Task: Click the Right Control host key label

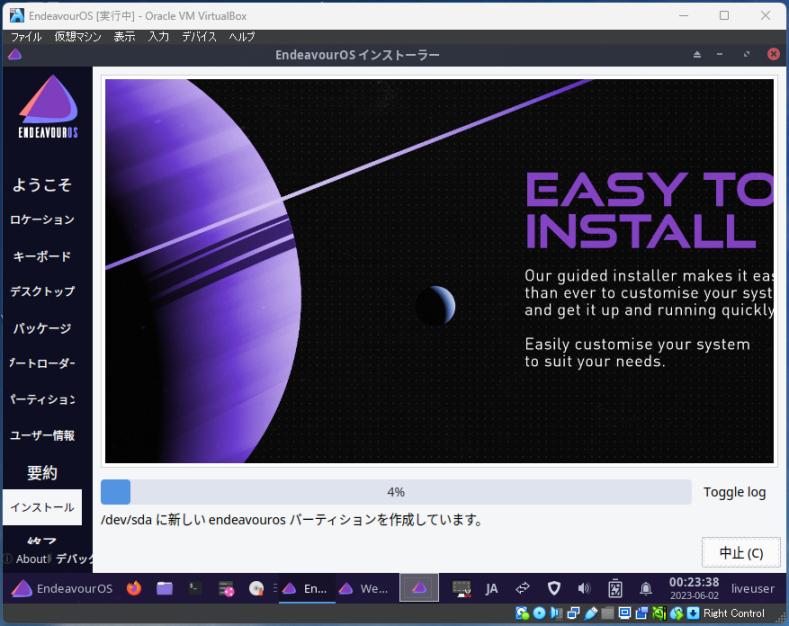Action: [734, 613]
